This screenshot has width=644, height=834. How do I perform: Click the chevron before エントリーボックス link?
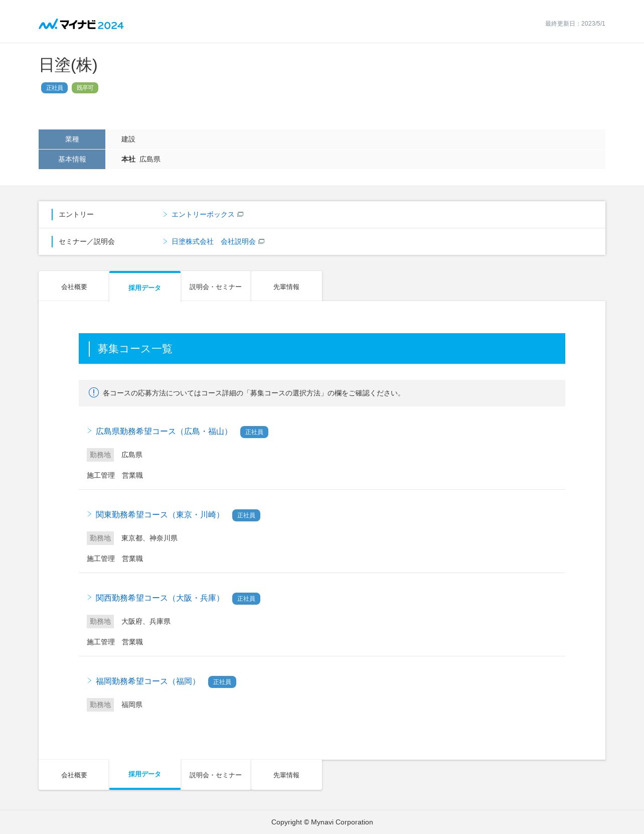[x=165, y=214]
